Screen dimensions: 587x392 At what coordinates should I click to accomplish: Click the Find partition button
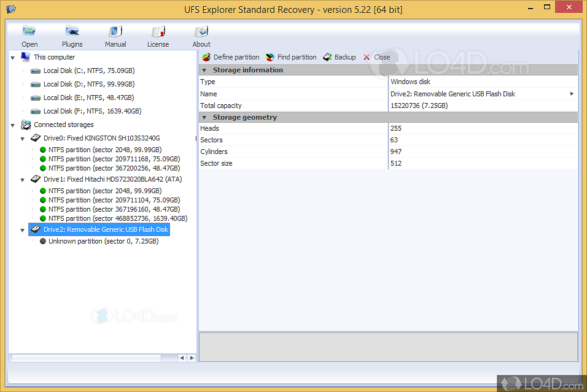coord(291,57)
